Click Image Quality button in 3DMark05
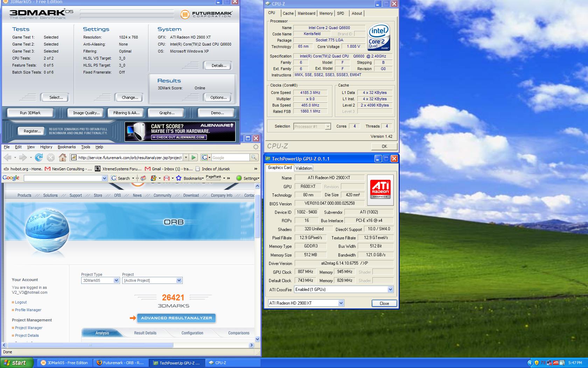 (86, 113)
